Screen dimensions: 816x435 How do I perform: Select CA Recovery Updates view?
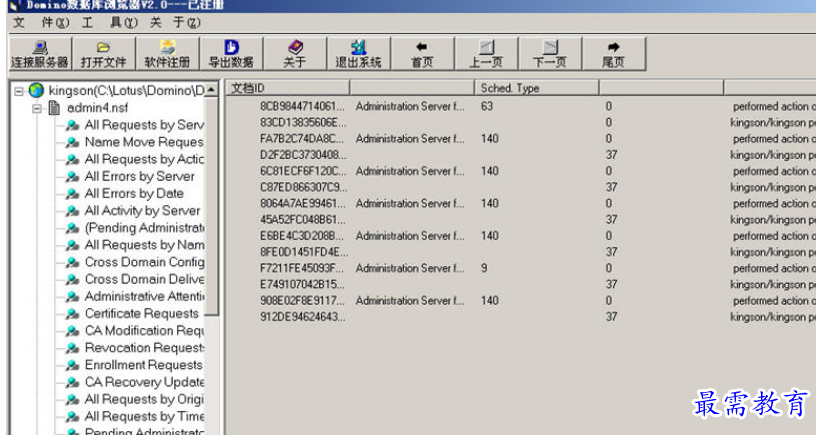coord(144,382)
